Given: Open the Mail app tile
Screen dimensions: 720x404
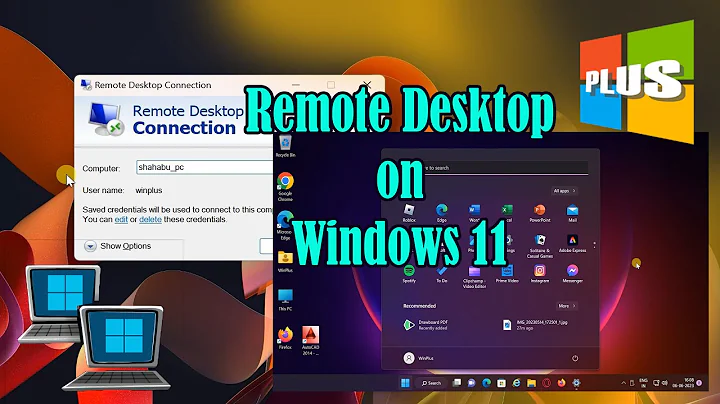Looking at the screenshot, I should [572, 211].
